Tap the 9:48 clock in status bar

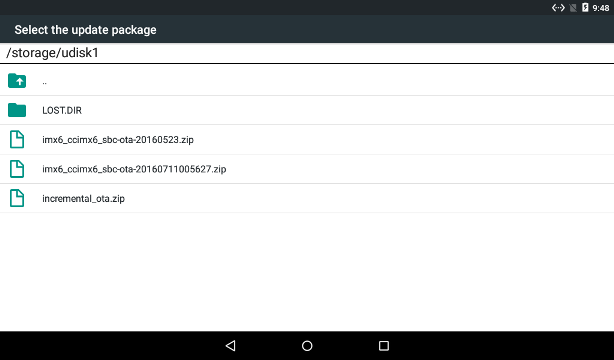pyautogui.click(x=601, y=8)
